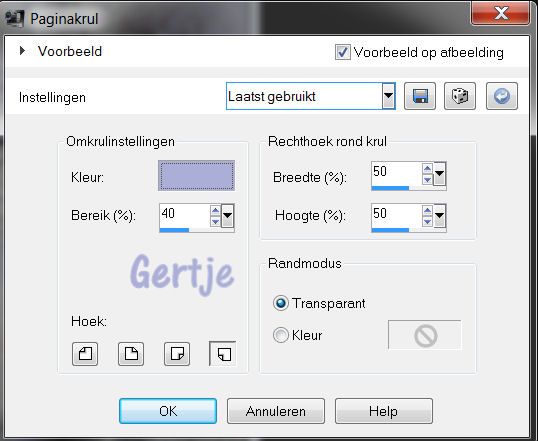Click the OK button
The image size is (538, 441).
click(x=168, y=411)
